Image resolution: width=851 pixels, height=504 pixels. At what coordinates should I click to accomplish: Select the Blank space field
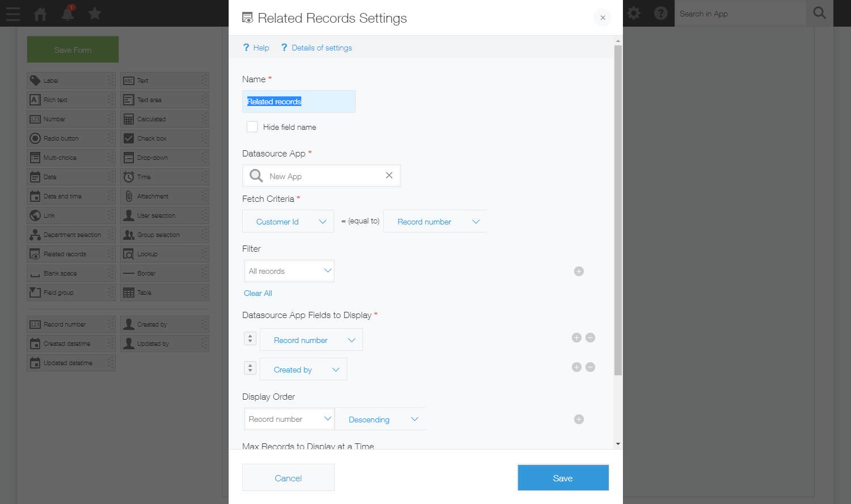click(x=71, y=273)
